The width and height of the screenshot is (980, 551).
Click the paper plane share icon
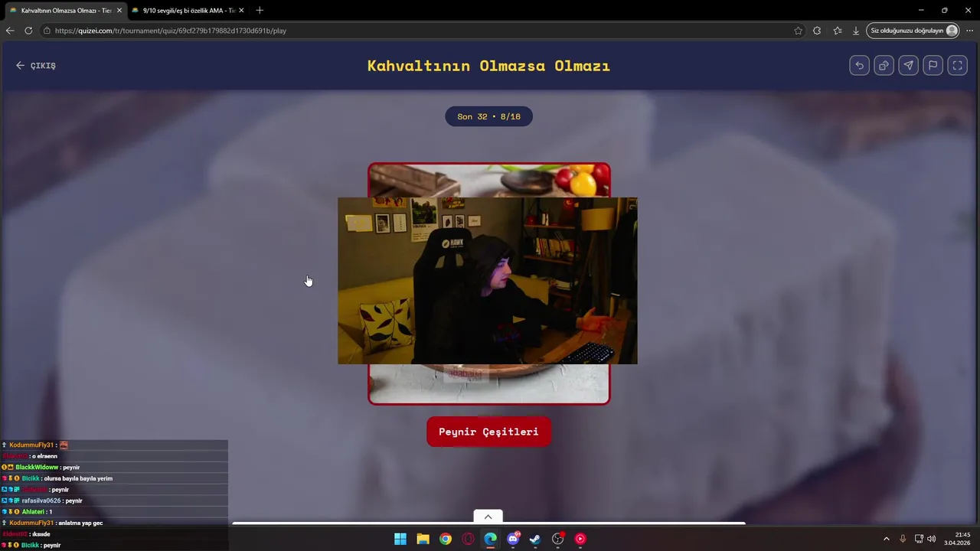[908, 66]
